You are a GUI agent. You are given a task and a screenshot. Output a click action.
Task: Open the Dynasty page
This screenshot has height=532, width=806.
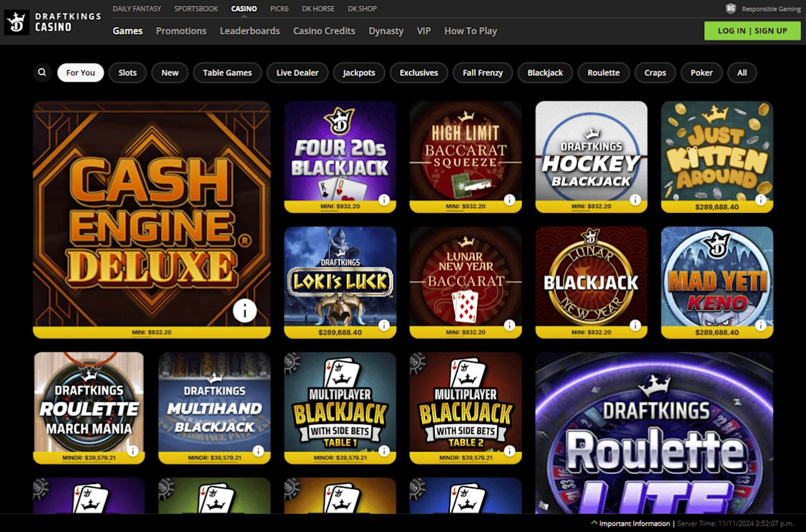tap(386, 31)
